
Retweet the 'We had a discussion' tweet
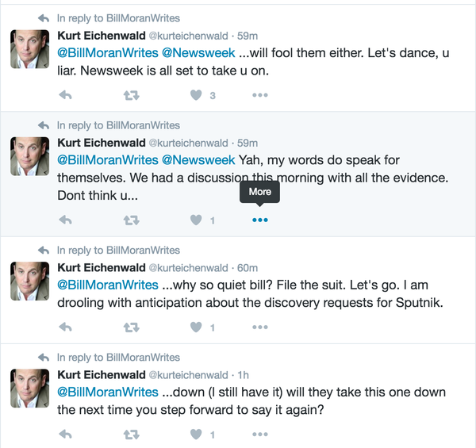pyautogui.click(x=132, y=220)
